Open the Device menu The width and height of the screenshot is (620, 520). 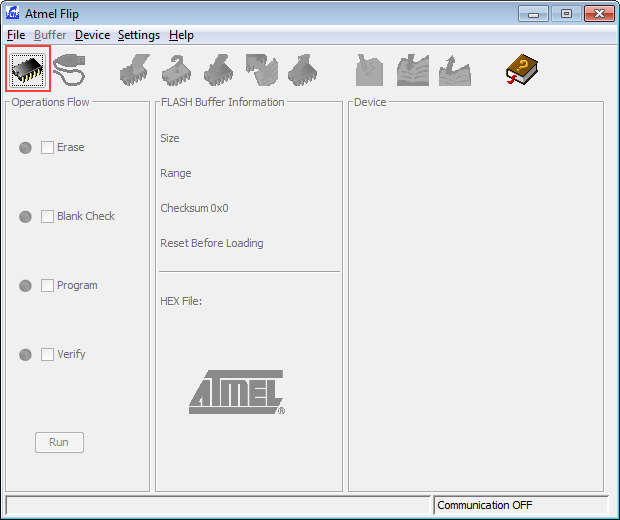click(93, 35)
